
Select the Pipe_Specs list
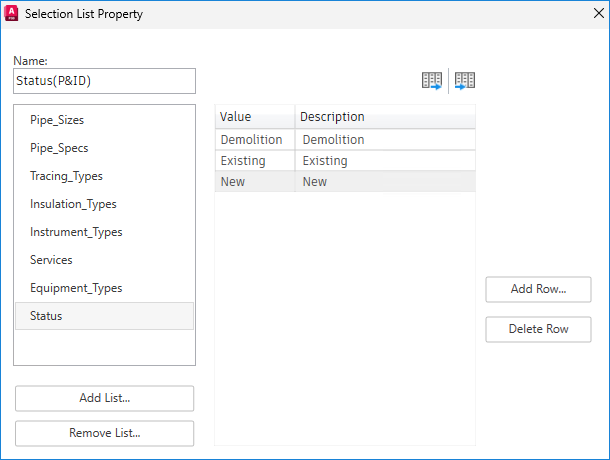pyautogui.click(x=59, y=148)
